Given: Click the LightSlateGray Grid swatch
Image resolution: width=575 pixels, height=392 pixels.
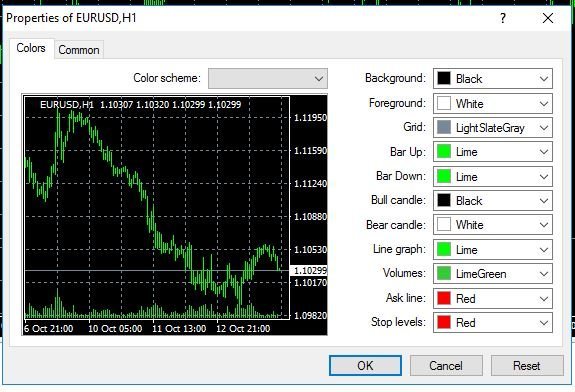Looking at the screenshot, I should 444,127.
